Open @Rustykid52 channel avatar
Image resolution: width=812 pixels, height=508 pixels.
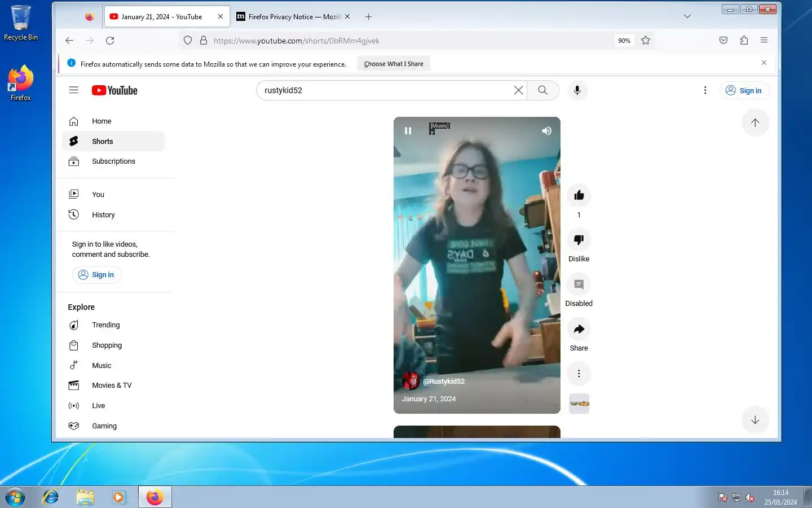pos(411,381)
